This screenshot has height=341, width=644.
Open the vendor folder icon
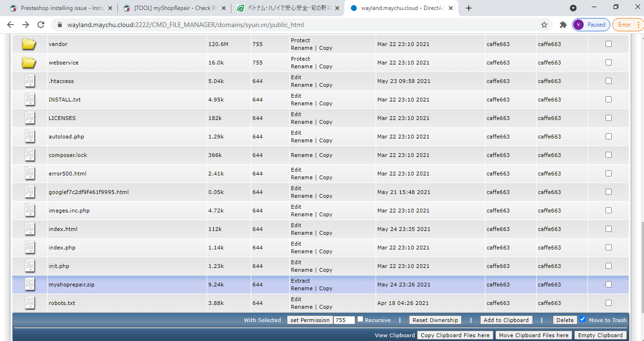click(29, 44)
